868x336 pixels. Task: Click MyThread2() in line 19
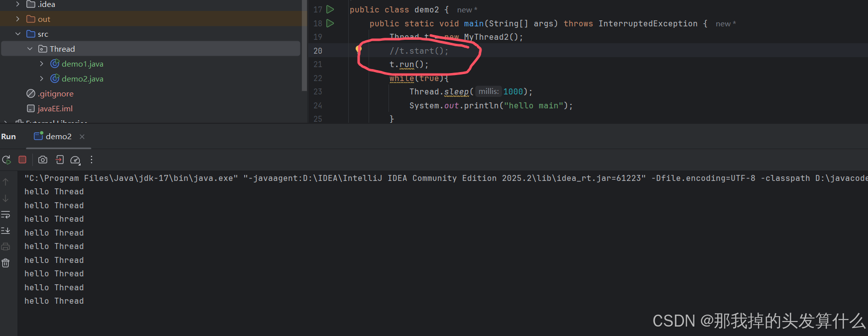pyautogui.click(x=491, y=37)
